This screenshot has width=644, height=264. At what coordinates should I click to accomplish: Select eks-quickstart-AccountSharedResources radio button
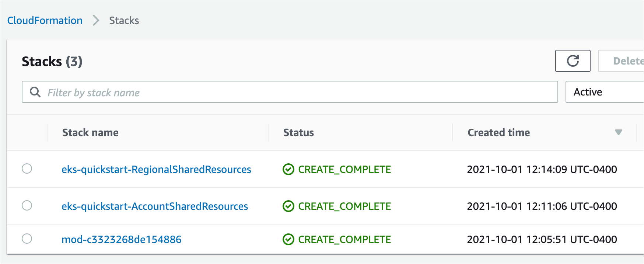coord(27,205)
